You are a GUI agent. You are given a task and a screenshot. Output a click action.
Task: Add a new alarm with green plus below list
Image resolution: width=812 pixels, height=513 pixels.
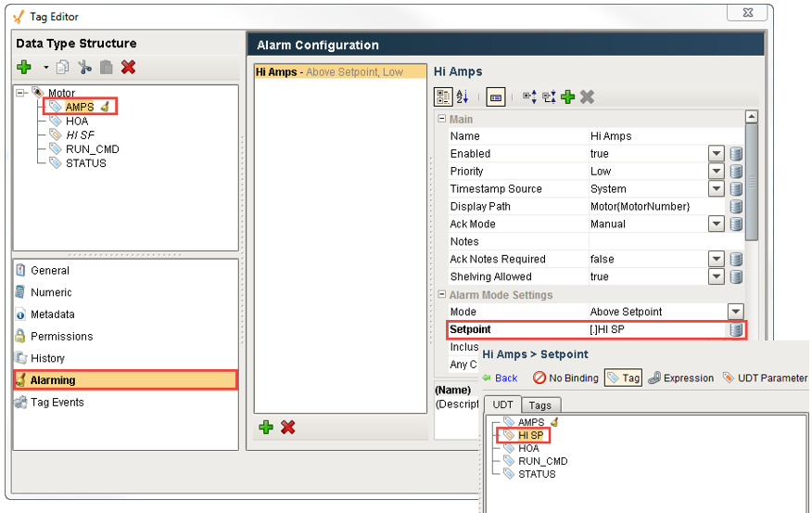pos(266,427)
